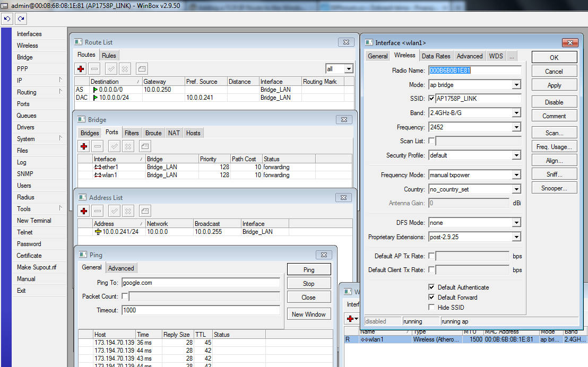This screenshot has height=367, width=588.
Task: Check the Hide SSID option
Action: tap(431, 308)
